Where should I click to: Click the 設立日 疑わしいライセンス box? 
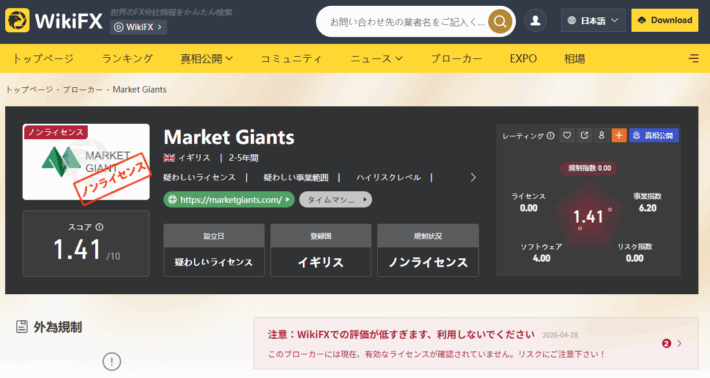214,250
